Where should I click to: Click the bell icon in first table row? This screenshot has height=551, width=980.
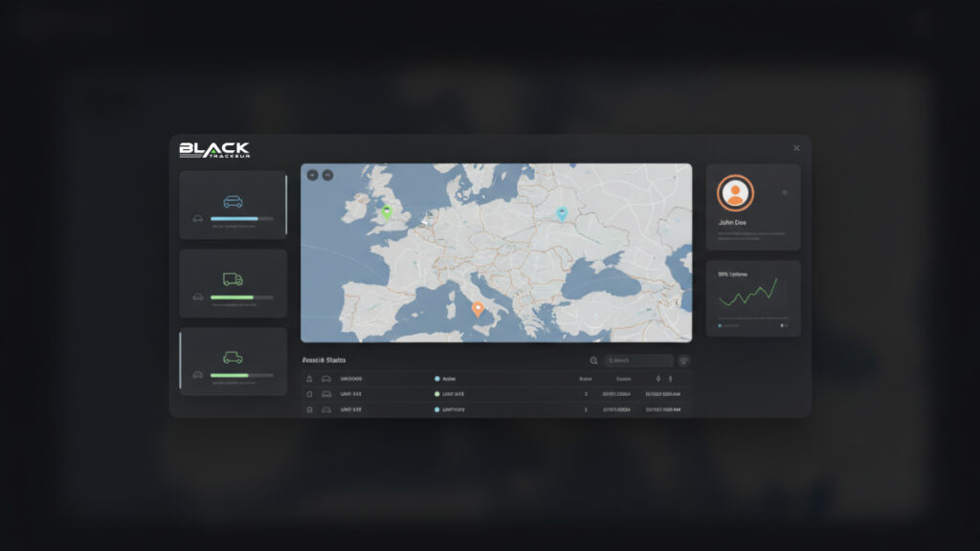[x=309, y=379]
